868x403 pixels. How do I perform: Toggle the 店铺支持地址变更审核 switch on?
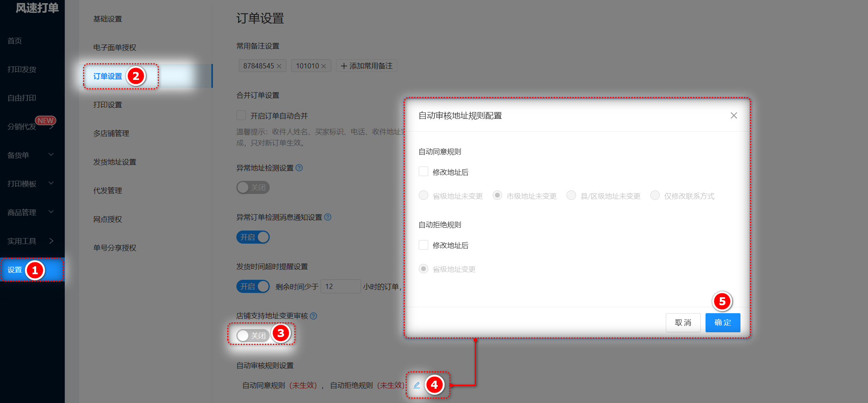tap(253, 335)
